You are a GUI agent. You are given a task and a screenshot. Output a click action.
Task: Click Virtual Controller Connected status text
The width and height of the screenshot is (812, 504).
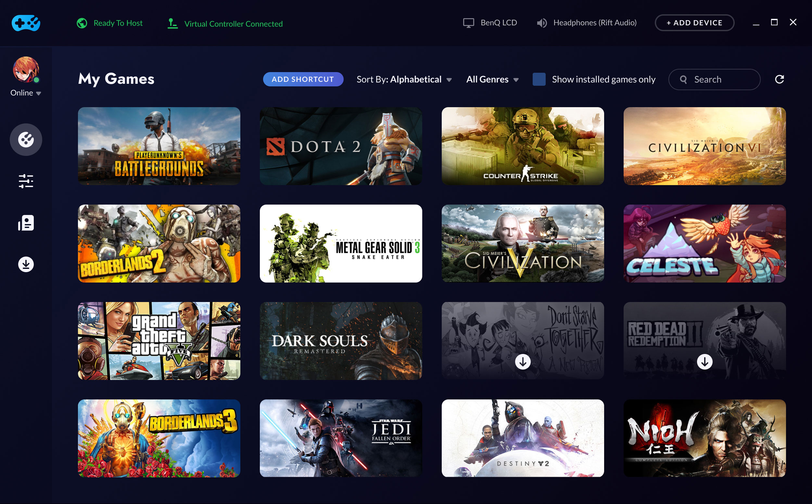click(x=233, y=24)
